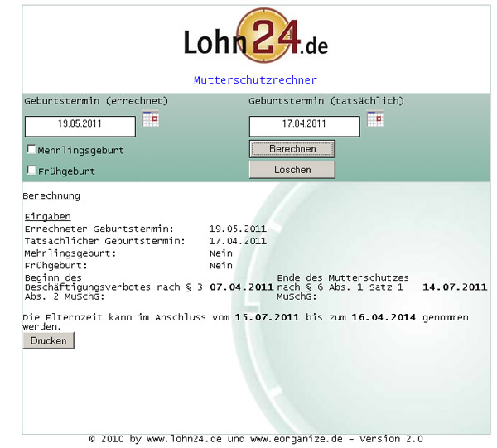This screenshot has width=497, height=448.
Task: Click the Frühgeburt label next to its checkbox
Action: [66, 171]
